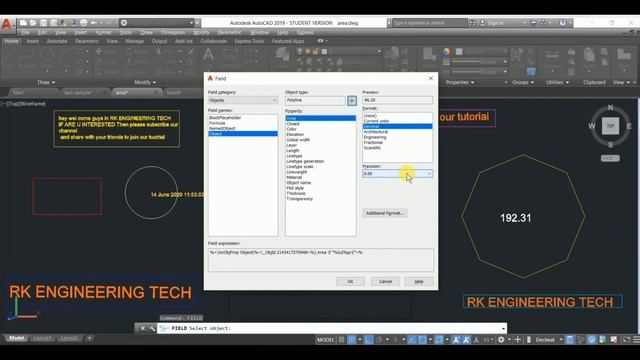
Task: Open the Precision dropdown
Action: click(x=397, y=174)
